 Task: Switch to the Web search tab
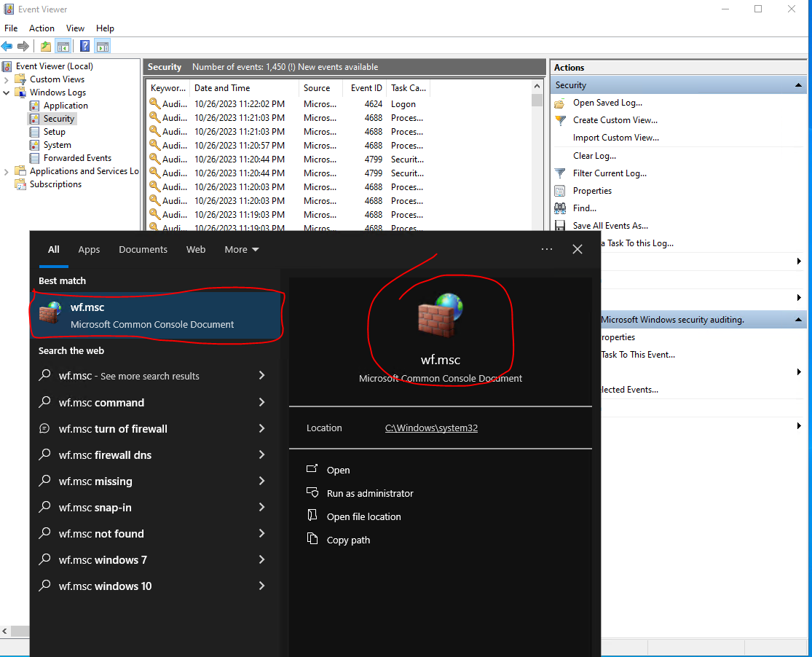coord(196,250)
